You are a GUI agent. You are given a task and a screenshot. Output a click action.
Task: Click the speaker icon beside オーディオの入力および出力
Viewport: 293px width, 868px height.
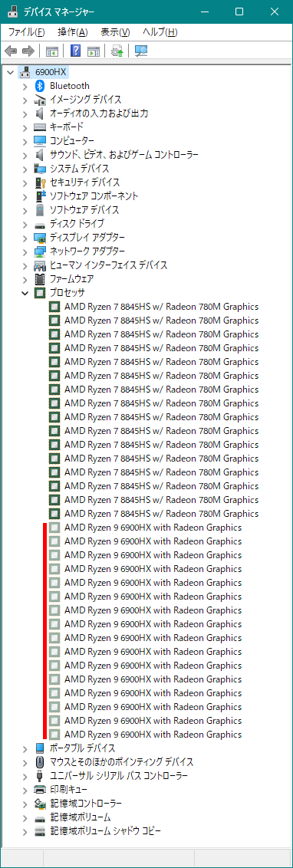pos(40,113)
